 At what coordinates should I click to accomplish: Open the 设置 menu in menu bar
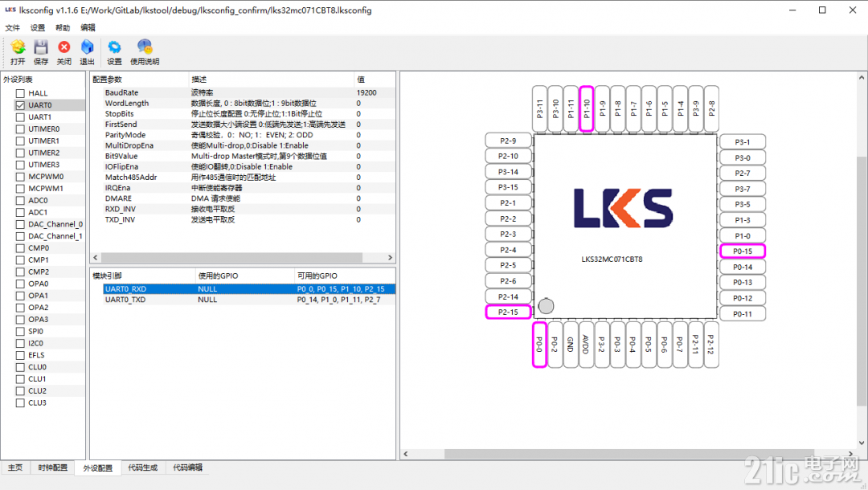click(38, 27)
